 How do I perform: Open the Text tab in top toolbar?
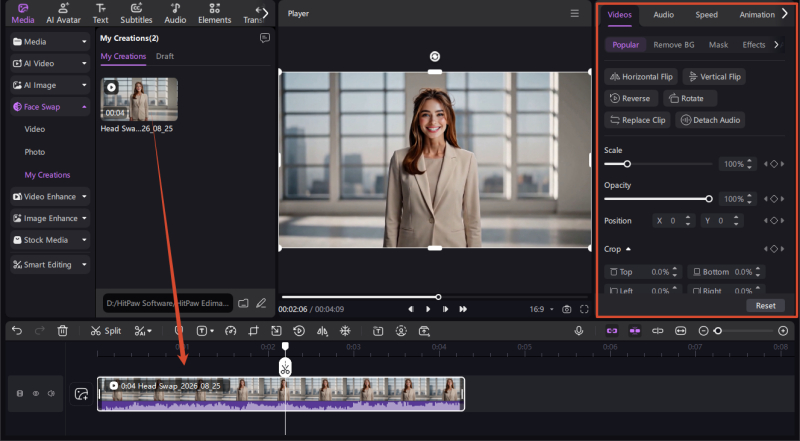(101, 14)
